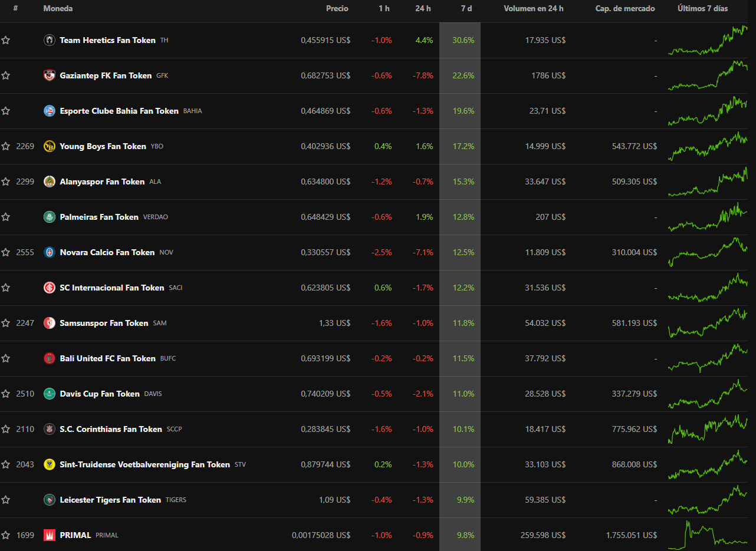Click the Young Boys token logo icon

coord(50,146)
